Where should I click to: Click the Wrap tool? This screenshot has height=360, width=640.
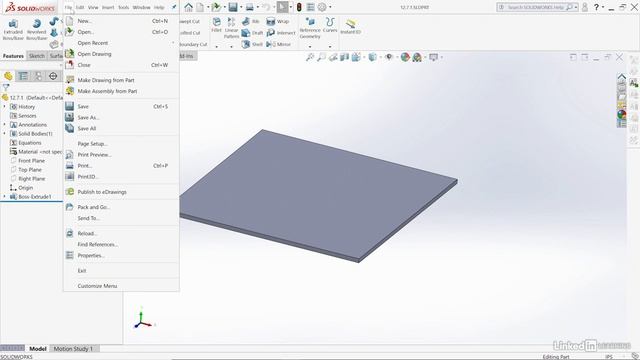coord(278,21)
